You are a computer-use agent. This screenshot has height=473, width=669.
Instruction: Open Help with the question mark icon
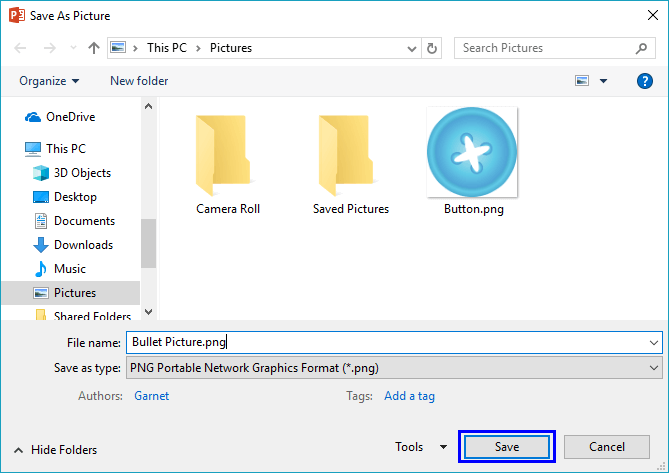[x=645, y=81]
